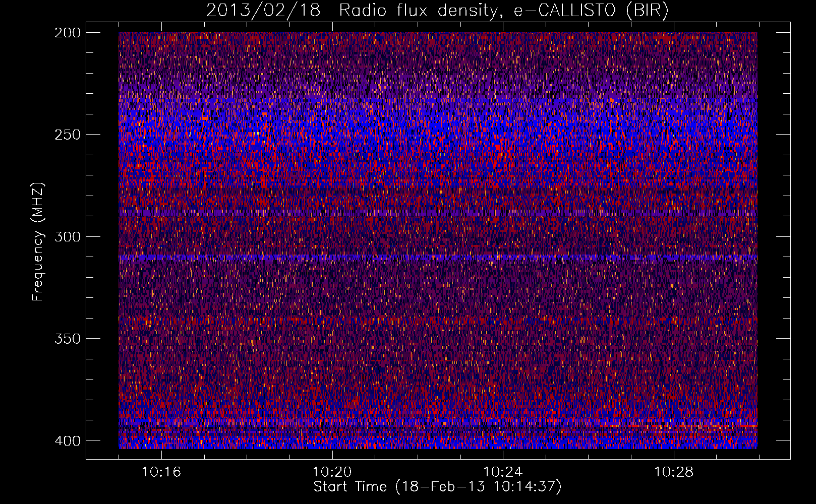The width and height of the screenshot is (816, 504).
Task: Click the 10:16 time tick label
Action: click(161, 472)
